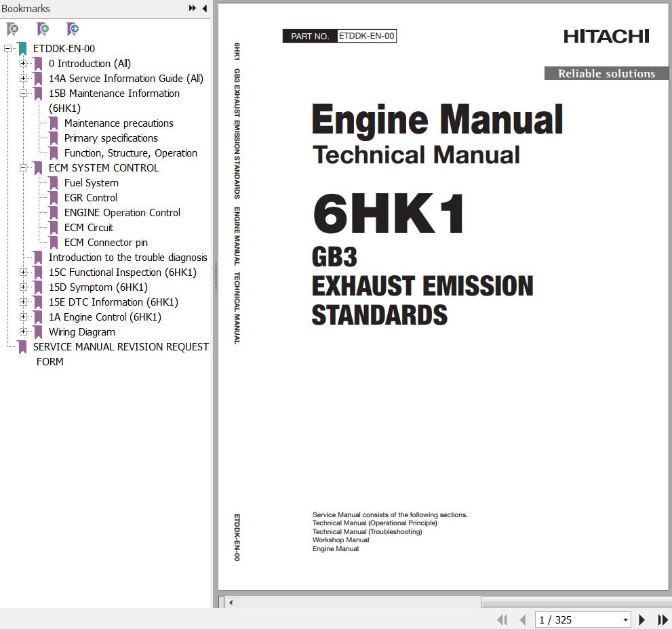Open the page number dropdown

(625, 620)
